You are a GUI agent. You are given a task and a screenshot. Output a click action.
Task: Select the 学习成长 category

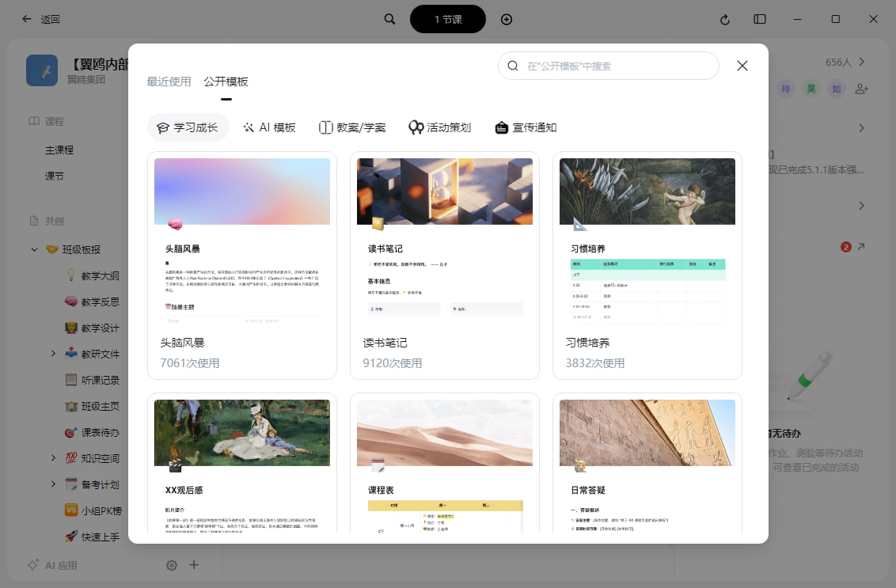pyautogui.click(x=188, y=127)
